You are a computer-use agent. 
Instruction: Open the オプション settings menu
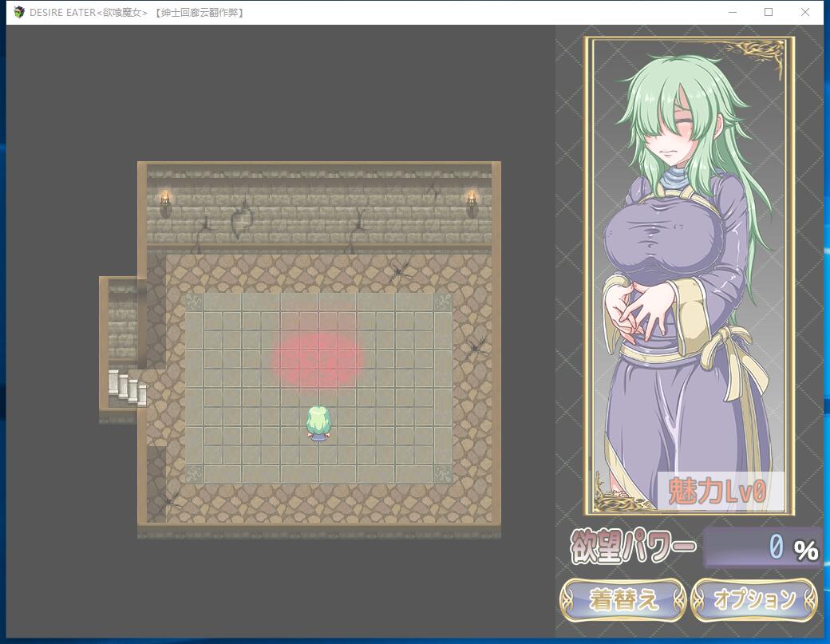coord(754,599)
